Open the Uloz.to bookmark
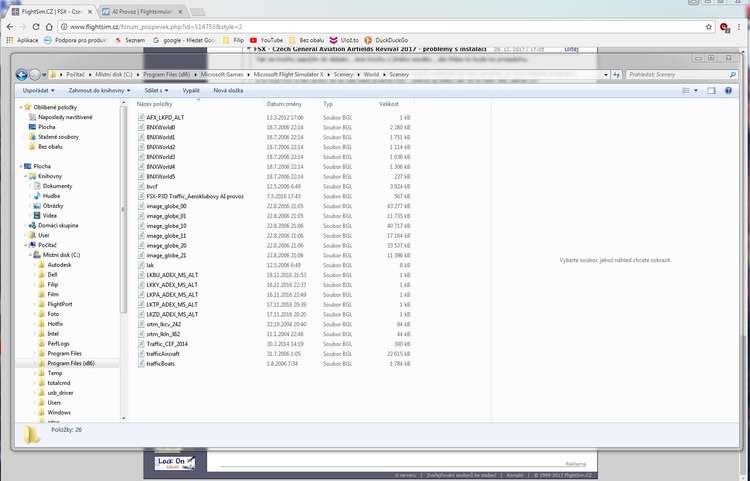 click(344, 40)
